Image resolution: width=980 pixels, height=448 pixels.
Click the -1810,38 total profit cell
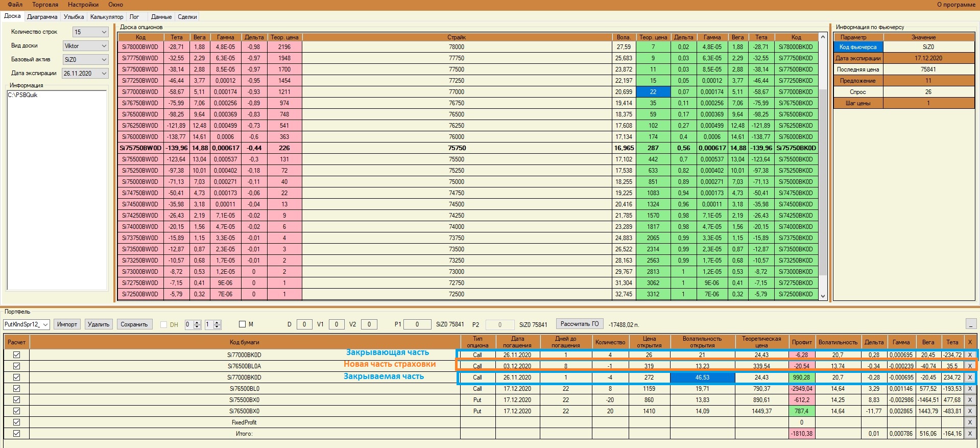[802, 433]
